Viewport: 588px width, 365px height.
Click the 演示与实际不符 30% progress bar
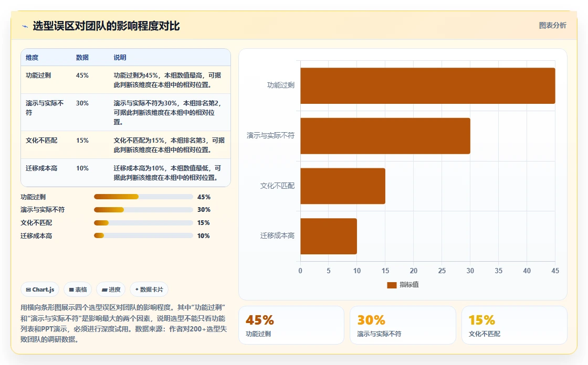143,210
